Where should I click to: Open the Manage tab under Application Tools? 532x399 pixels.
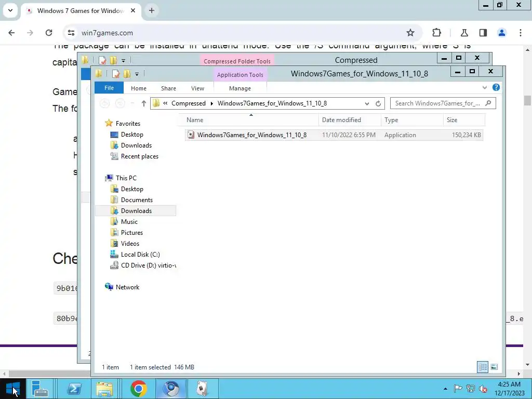[240, 88]
